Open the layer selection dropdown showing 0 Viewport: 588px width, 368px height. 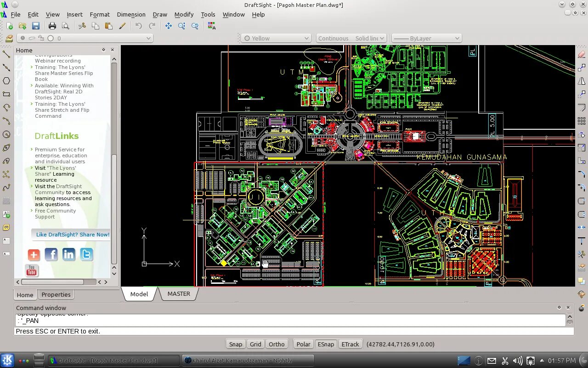(x=85, y=38)
